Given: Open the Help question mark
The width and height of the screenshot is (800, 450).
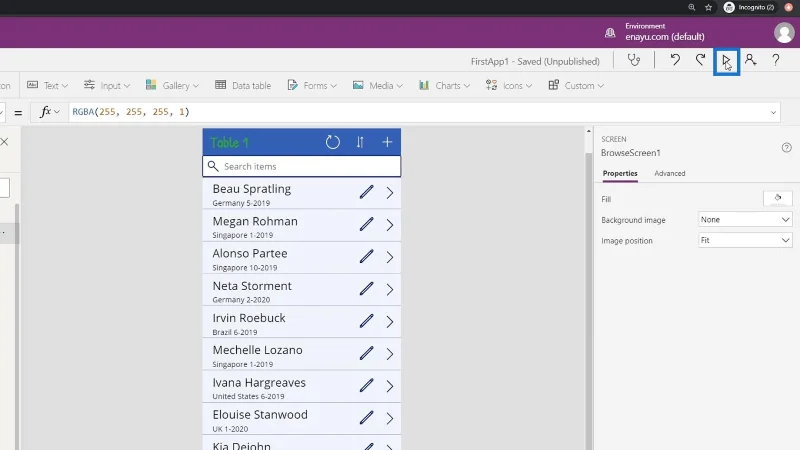Looking at the screenshot, I should 776,60.
